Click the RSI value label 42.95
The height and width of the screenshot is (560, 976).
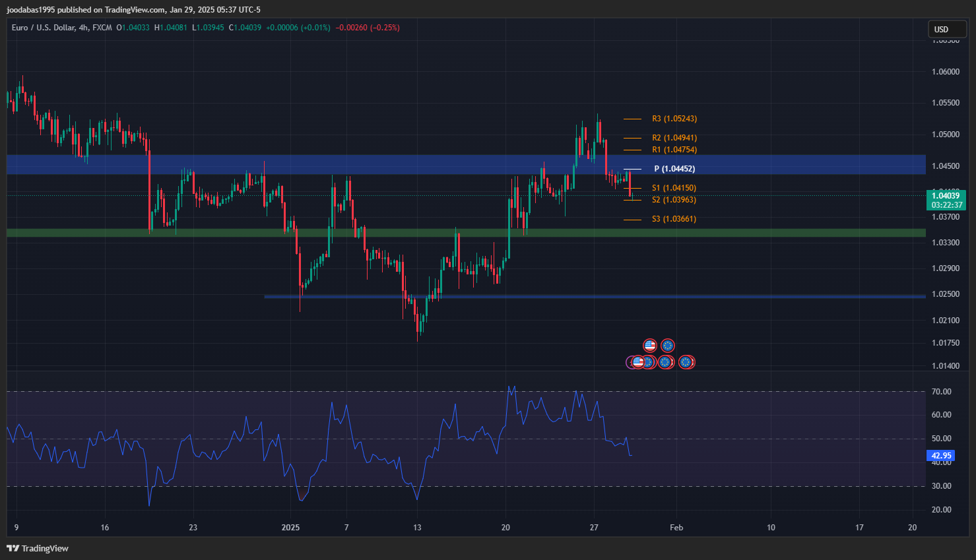coord(941,456)
